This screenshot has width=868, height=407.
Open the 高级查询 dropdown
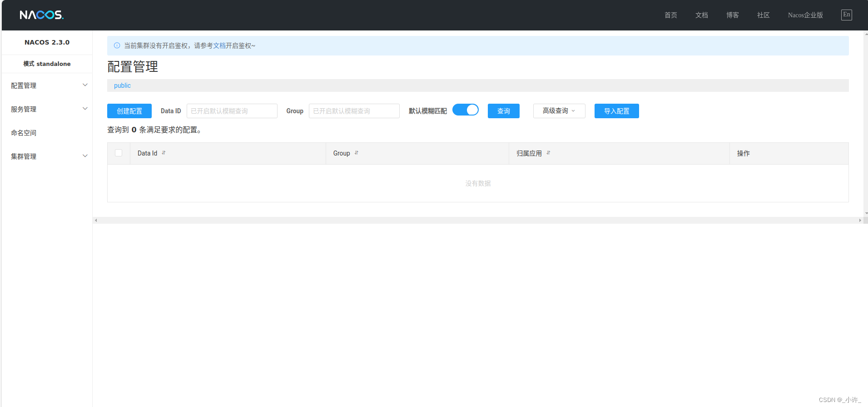coord(559,111)
